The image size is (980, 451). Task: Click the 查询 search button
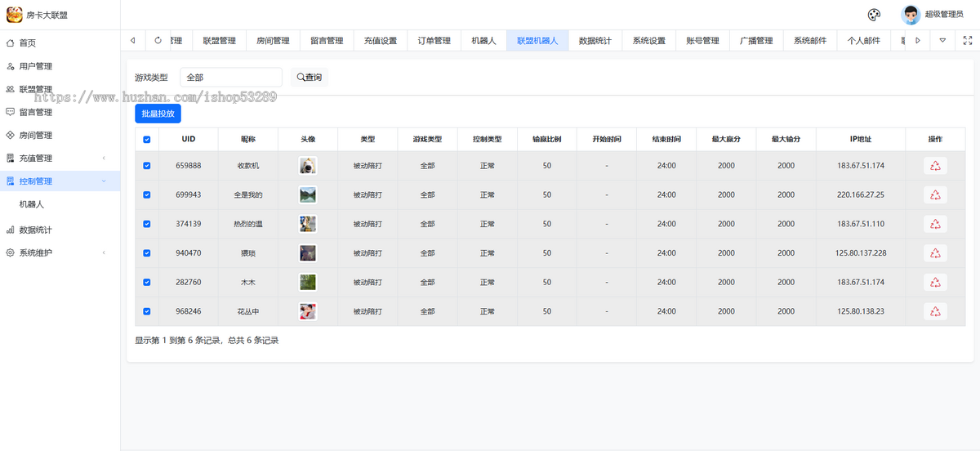click(x=310, y=77)
